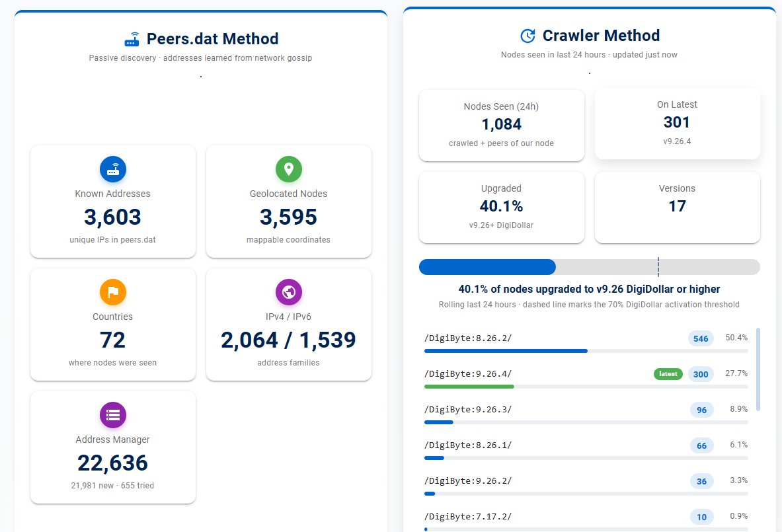Click the 'mappable coordinates' caption
Viewport: 782px width, 532px height.
click(288, 240)
